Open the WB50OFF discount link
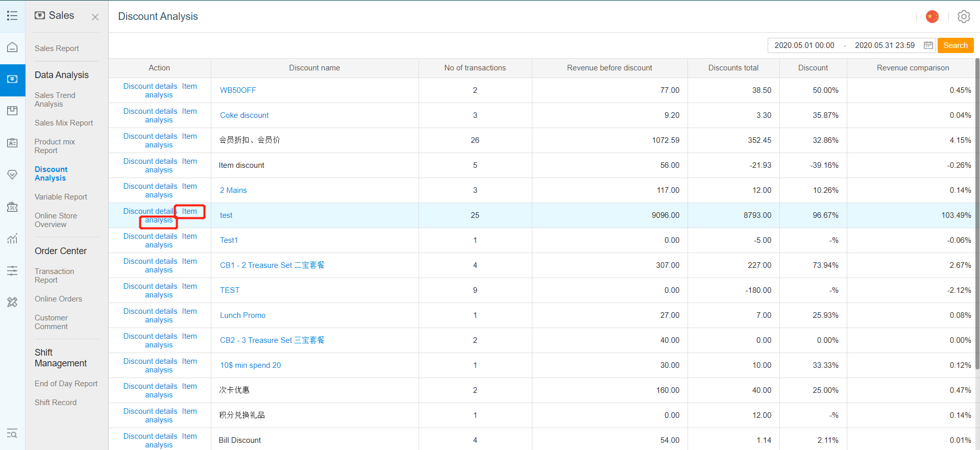The image size is (980, 450). (238, 90)
